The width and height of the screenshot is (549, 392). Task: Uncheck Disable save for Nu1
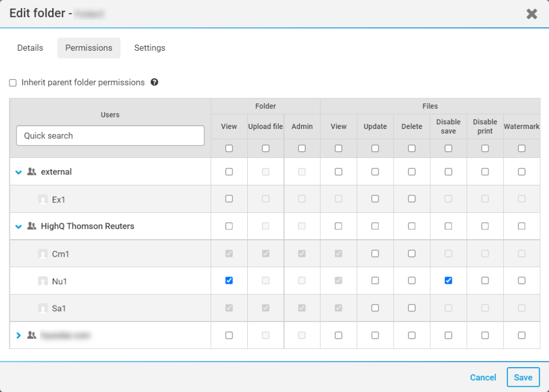448,281
